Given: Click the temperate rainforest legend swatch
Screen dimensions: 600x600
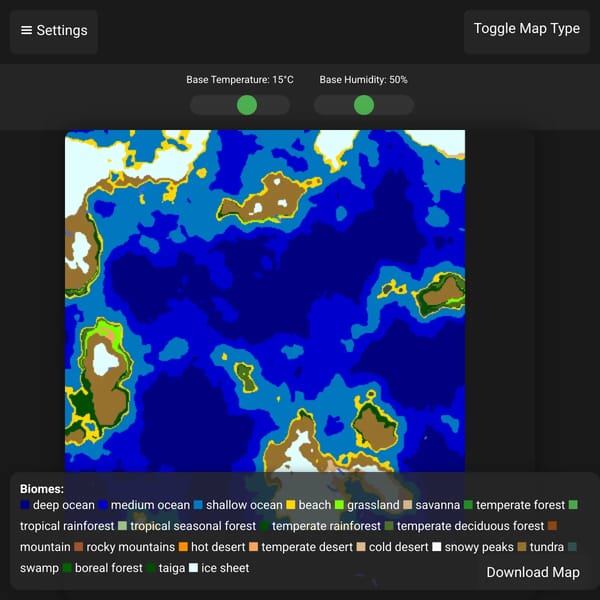Looking at the screenshot, I should coord(264,526).
